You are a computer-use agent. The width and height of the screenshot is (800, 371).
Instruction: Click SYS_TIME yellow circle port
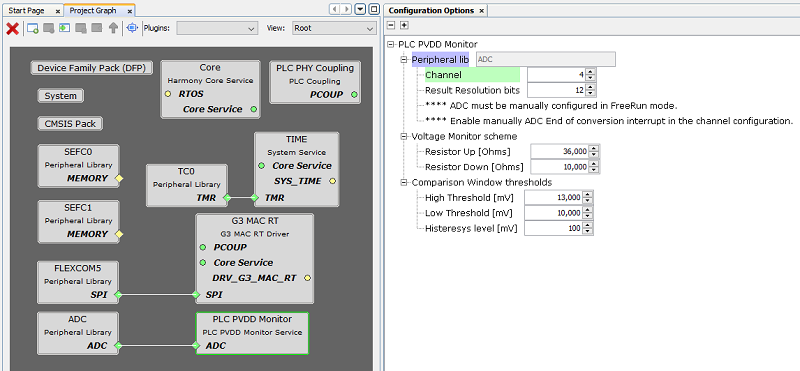(x=332, y=181)
